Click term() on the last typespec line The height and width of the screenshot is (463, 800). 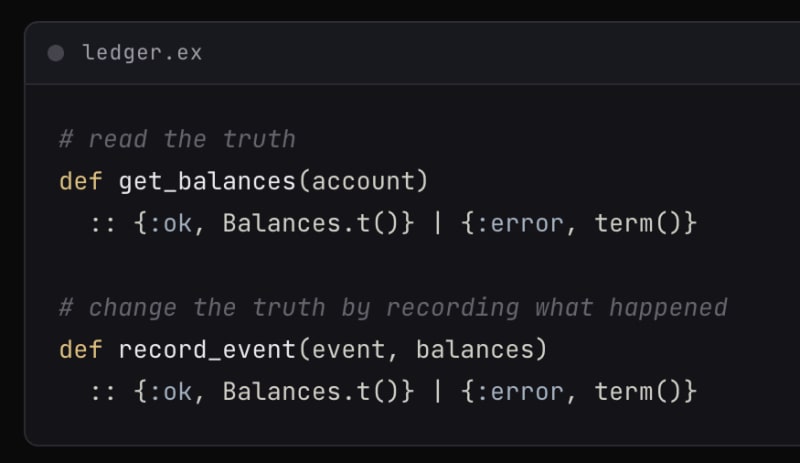(638, 392)
